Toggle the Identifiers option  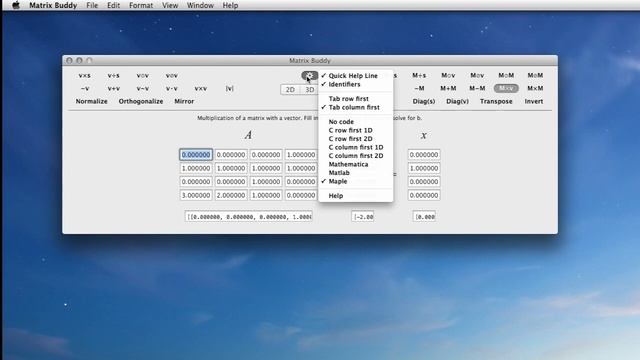356,84
